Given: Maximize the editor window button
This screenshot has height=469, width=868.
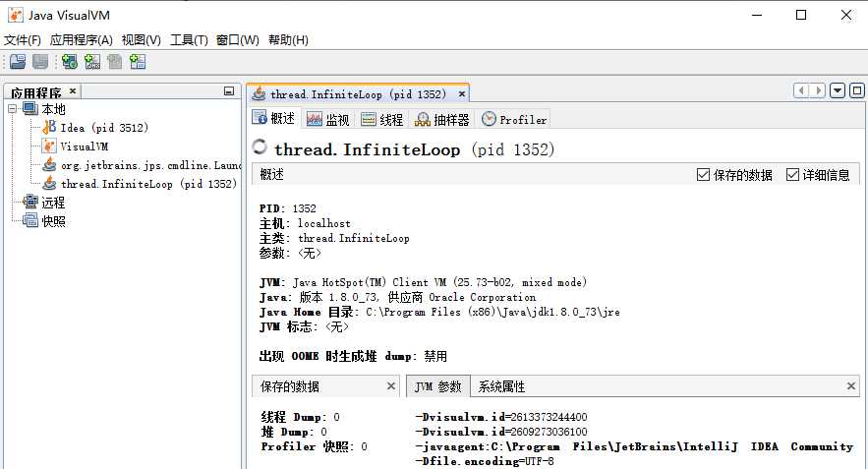Looking at the screenshot, I should (x=857, y=90).
